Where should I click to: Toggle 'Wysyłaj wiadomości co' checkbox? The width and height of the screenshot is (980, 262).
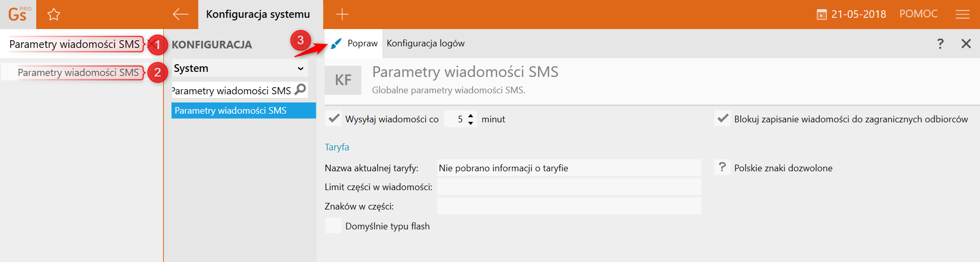[x=334, y=119]
